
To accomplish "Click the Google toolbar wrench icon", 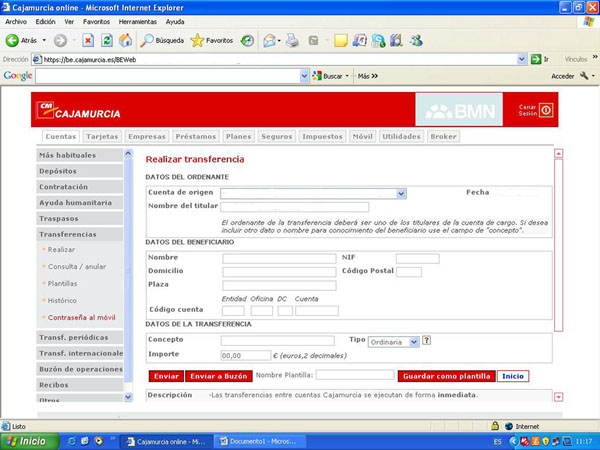I will [x=584, y=76].
